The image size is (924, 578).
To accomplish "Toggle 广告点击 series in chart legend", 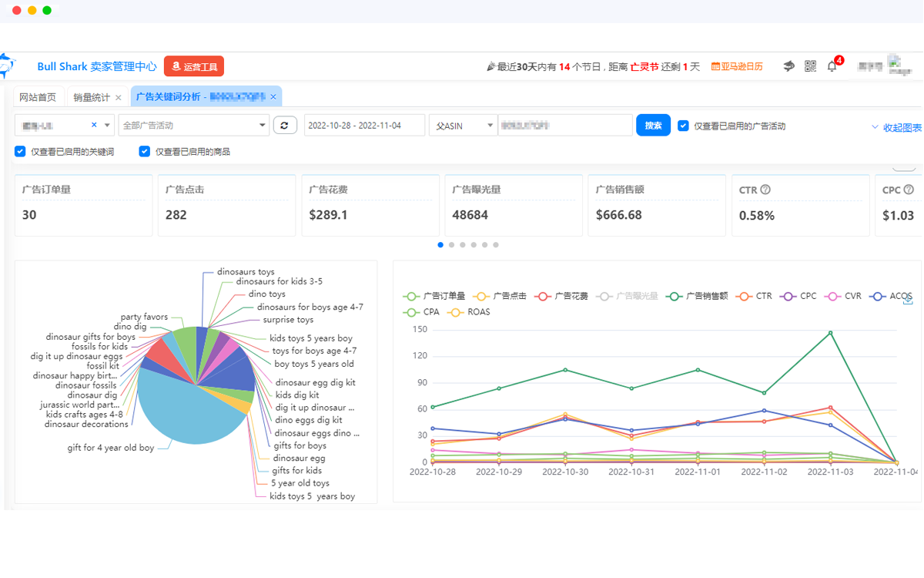I will coord(500,296).
